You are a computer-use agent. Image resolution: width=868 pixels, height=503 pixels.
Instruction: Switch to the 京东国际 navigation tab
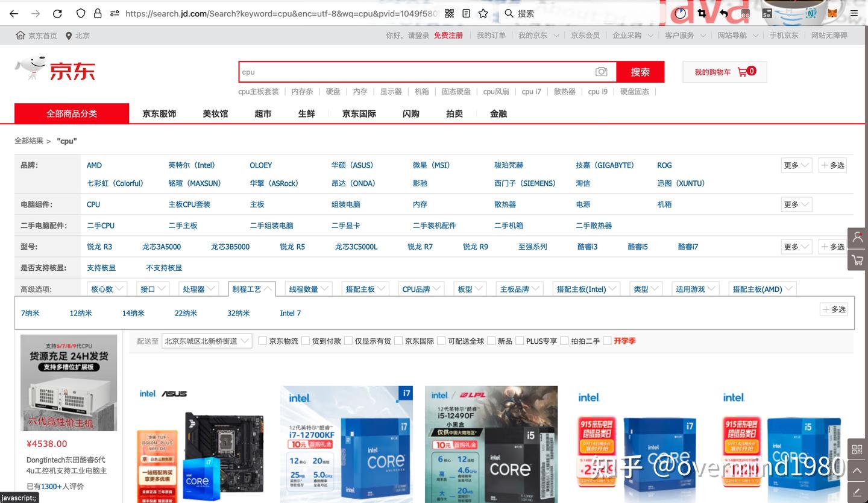click(x=359, y=113)
